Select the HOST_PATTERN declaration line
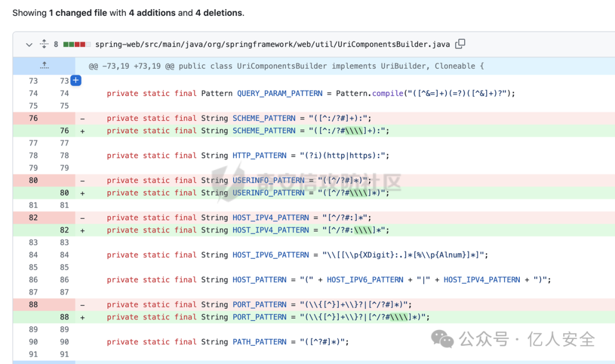 click(x=329, y=280)
